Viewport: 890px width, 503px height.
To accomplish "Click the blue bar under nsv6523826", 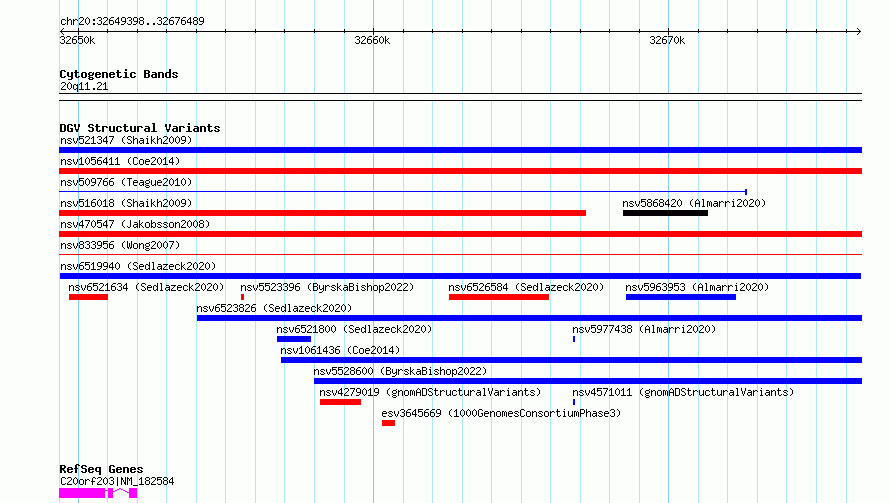I will coord(529,318).
